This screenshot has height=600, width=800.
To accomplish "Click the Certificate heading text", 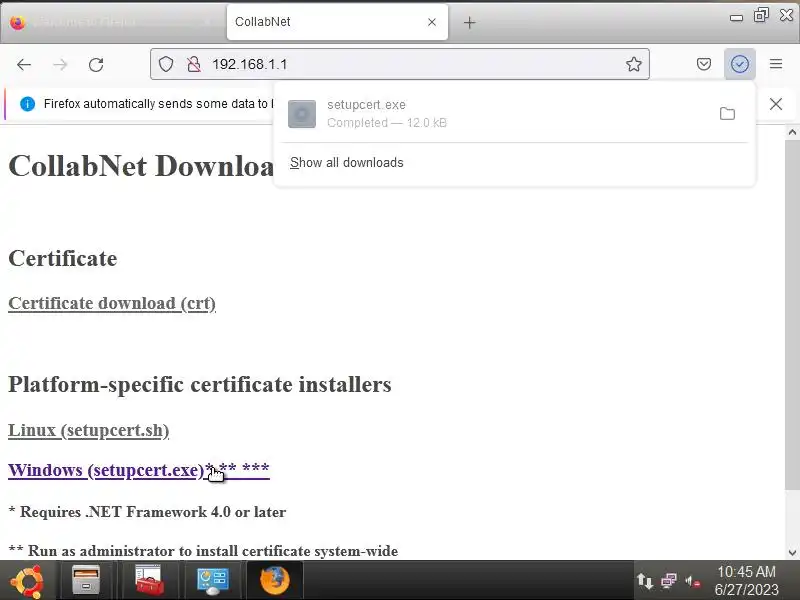I will pyautogui.click(x=63, y=258).
